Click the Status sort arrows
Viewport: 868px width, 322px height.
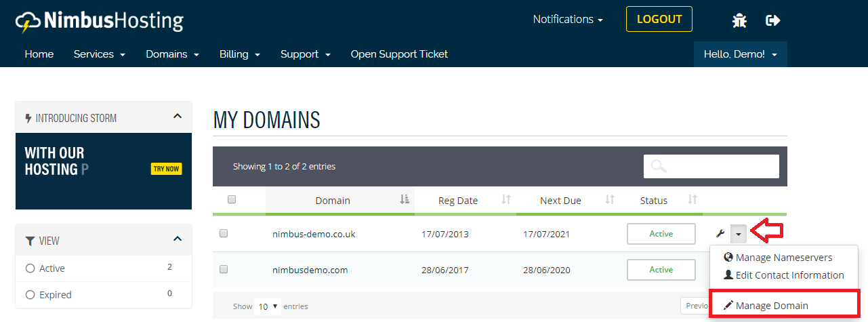(x=693, y=199)
